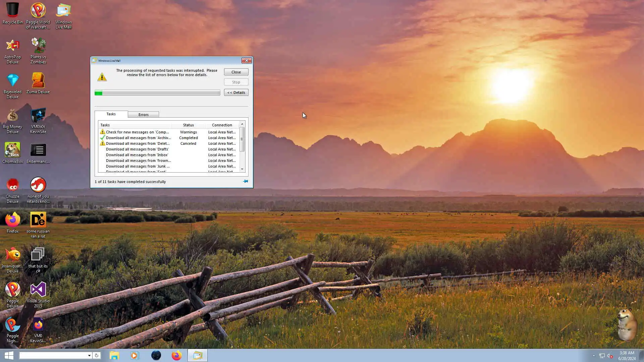Click the Status column header
The image size is (644, 362).
pyautogui.click(x=188, y=125)
